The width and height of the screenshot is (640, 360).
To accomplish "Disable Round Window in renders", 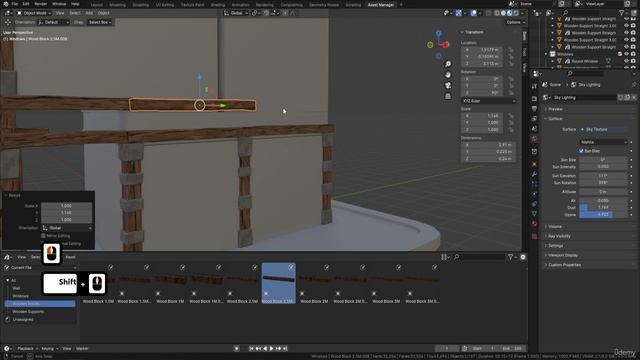I will coord(633,61).
